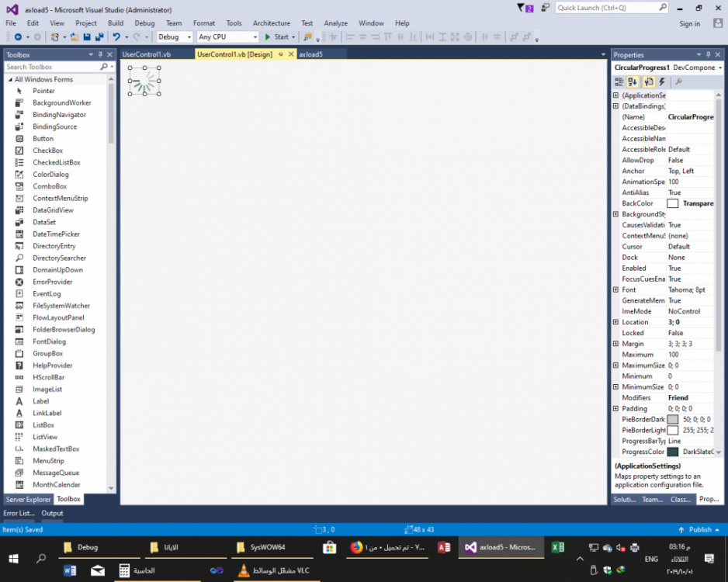The height and width of the screenshot is (582, 728).
Task: Switch Properties to Categorized view
Action: [619, 82]
